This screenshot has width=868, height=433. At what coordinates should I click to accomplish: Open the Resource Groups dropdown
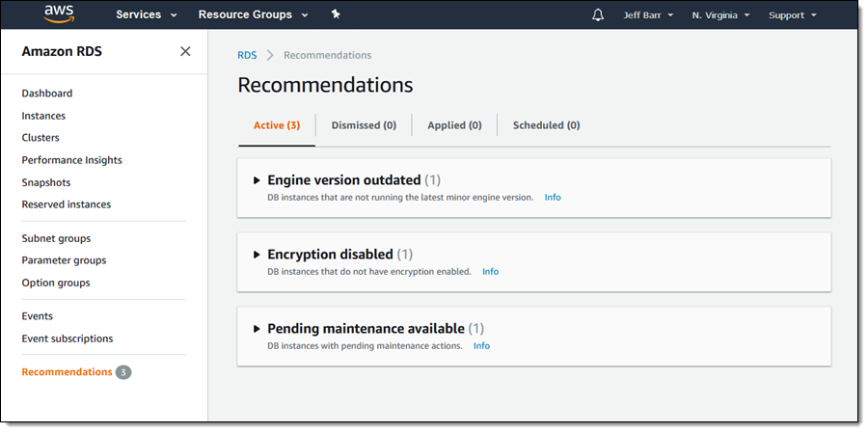click(x=253, y=15)
